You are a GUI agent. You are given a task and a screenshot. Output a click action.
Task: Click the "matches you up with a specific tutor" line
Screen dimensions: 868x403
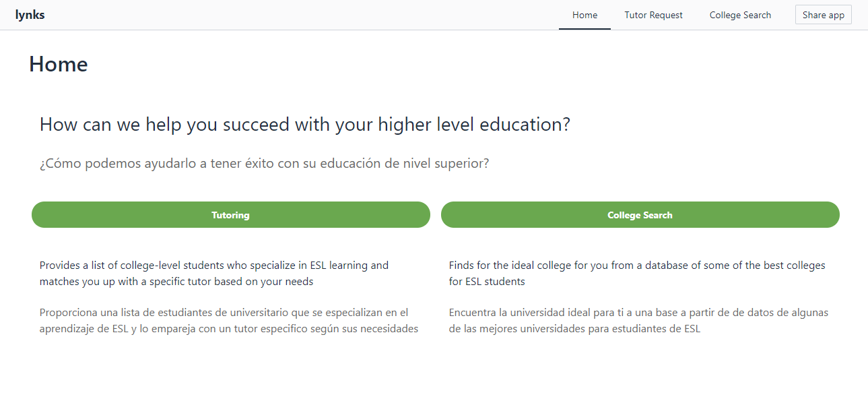pyautogui.click(x=176, y=282)
